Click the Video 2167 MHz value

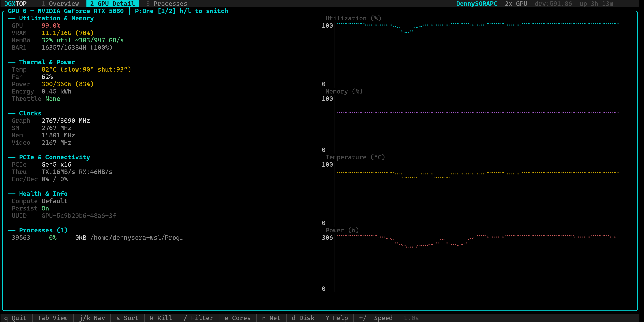56,143
